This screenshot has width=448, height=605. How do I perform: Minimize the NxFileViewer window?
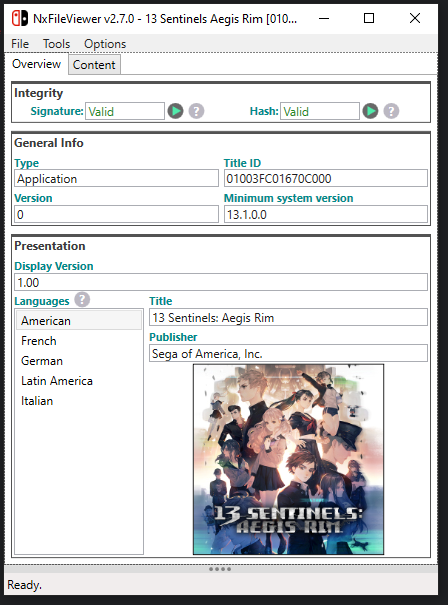(x=324, y=18)
